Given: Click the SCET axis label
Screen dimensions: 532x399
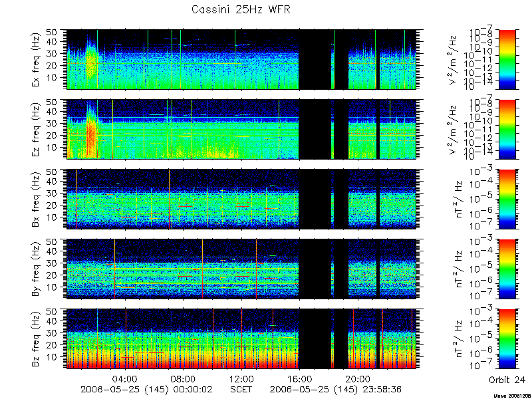Looking at the screenshot, I should tap(241, 389).
